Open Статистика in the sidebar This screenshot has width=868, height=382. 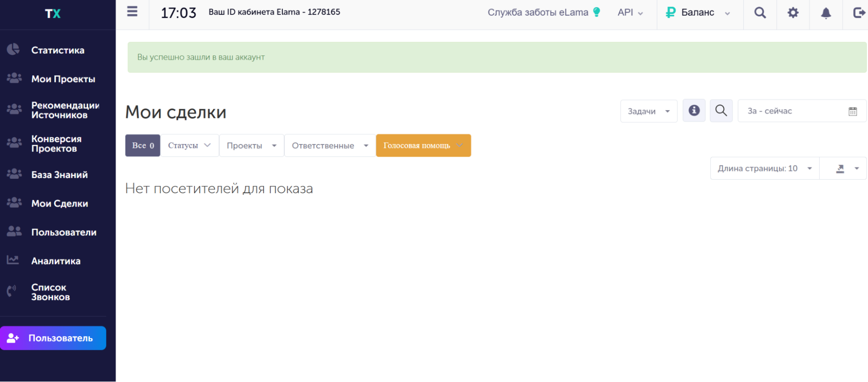(58, 50)
